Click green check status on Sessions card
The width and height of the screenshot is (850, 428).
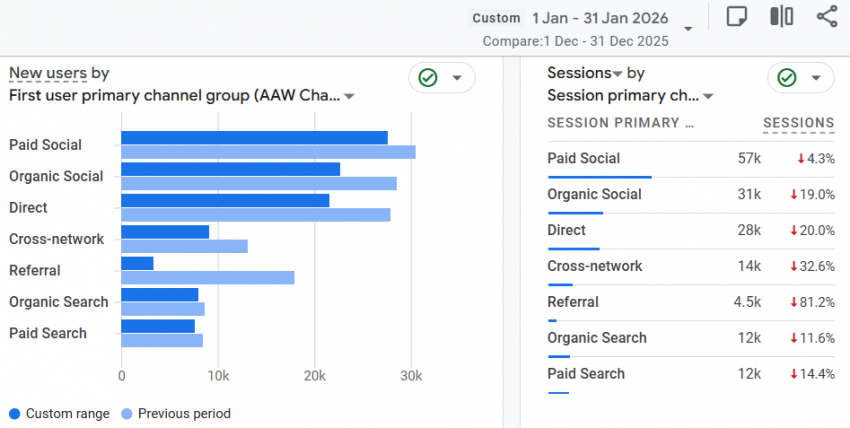(x=787, y=78)
